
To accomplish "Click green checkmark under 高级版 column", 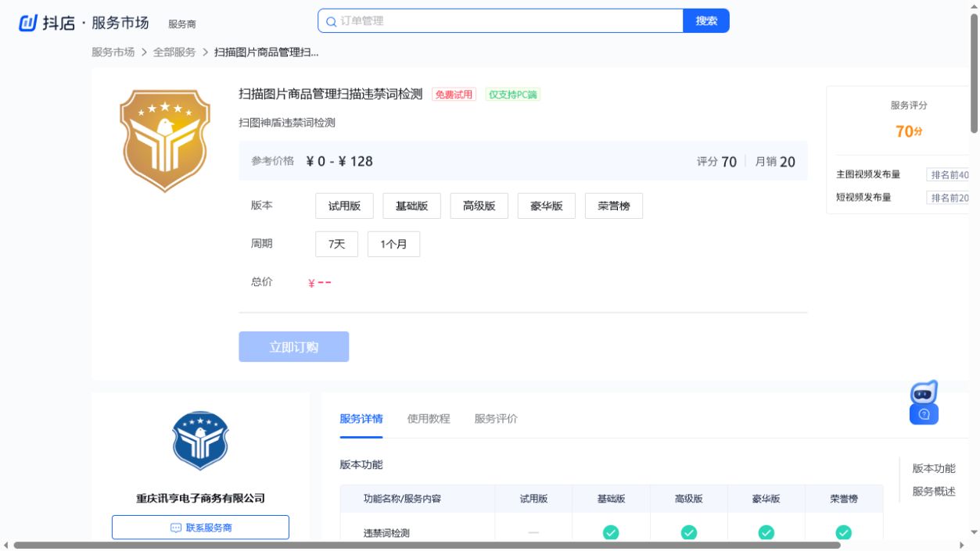I will pyautogui.click(x=688, y=532).
